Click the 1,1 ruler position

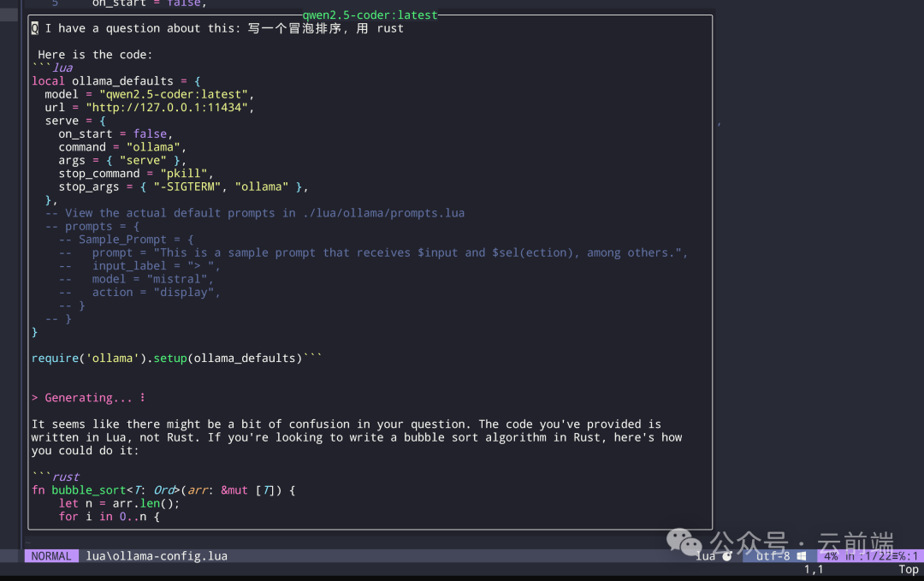tap(814, 570)
